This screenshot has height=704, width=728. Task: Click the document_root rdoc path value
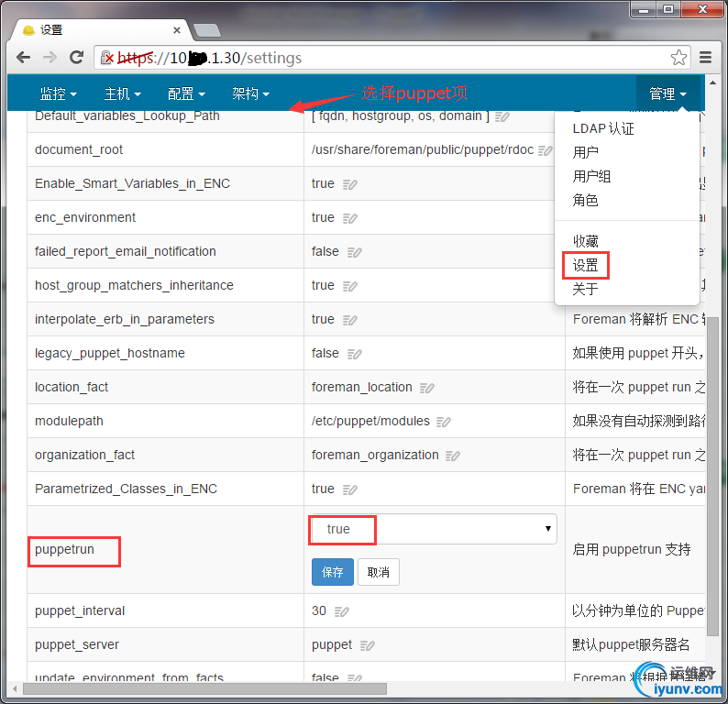(423, 149)
